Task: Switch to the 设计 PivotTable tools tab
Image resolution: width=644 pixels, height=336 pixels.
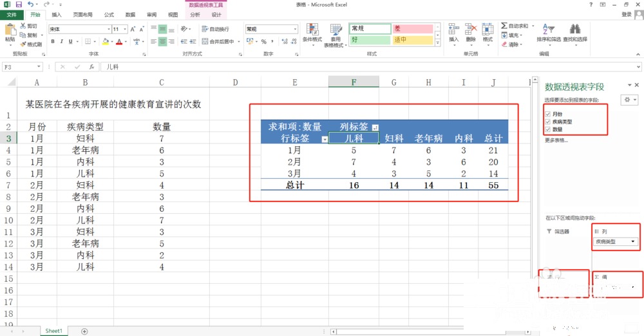Action: [x=216, y=15]
